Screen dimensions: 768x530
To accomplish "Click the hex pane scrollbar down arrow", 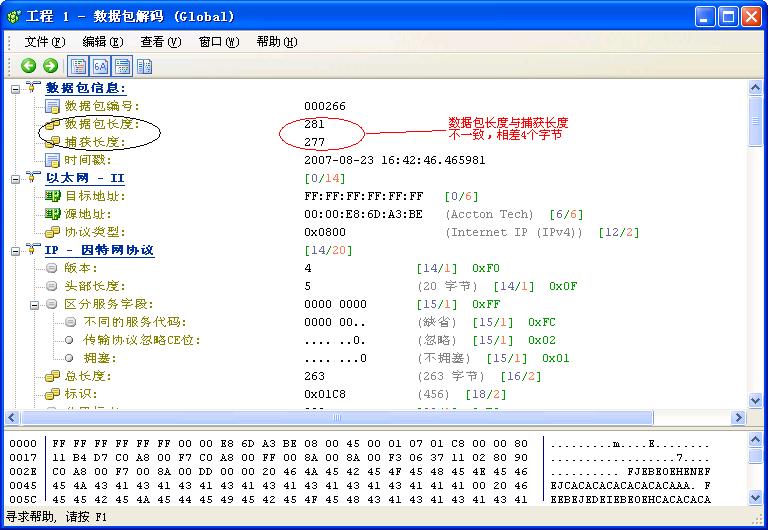I will coord(755,497).
